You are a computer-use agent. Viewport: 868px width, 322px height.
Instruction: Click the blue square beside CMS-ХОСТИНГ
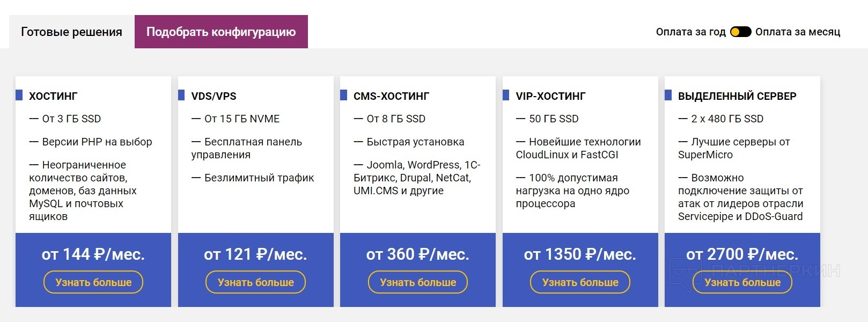click(x=344, y=95)
